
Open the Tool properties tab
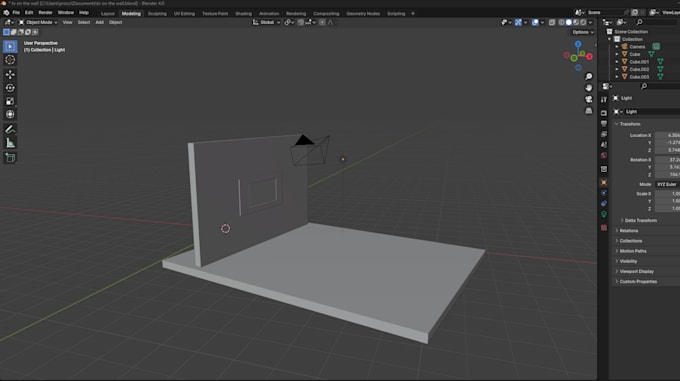604,100
